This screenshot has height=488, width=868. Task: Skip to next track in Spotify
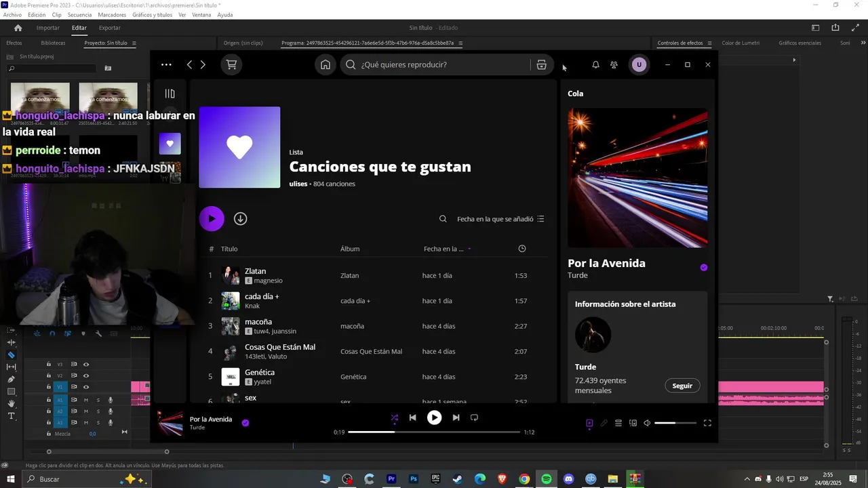(456, 418)
